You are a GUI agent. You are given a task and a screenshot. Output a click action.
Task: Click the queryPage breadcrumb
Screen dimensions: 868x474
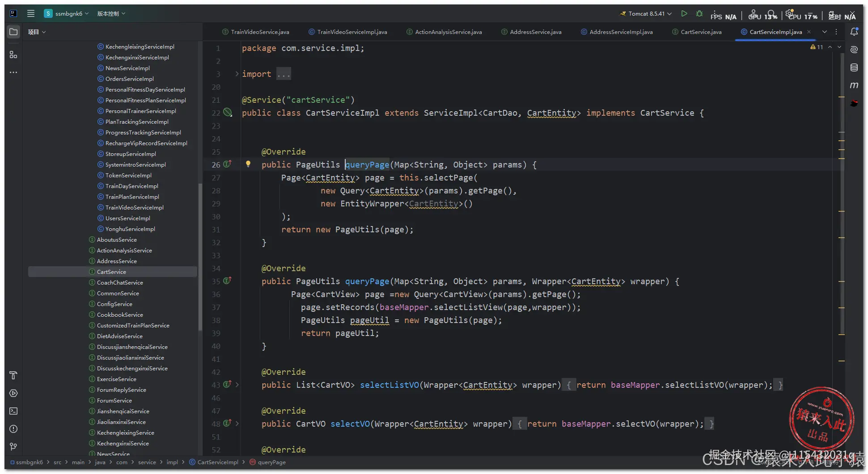point(267,462)
